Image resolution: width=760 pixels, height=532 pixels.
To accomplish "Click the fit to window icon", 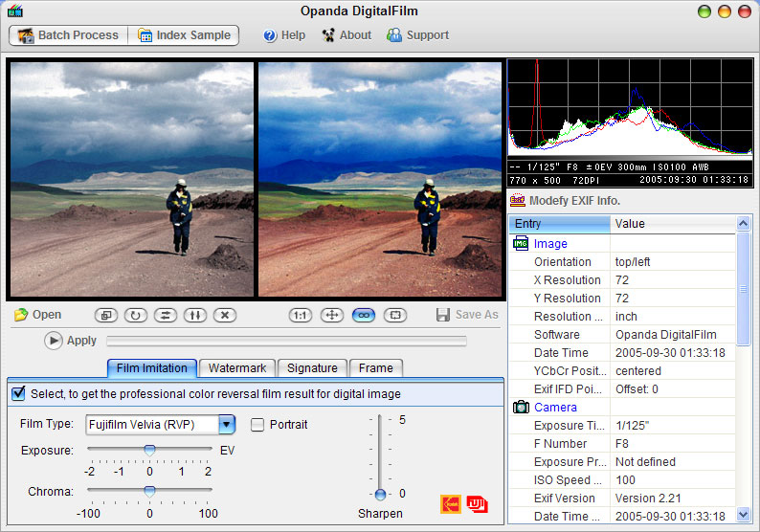I will coord(395,316).
